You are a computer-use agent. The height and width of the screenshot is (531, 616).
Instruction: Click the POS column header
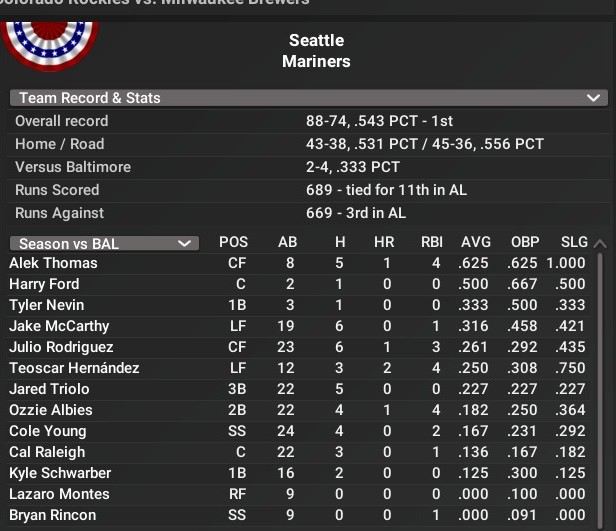click(234, 243)
